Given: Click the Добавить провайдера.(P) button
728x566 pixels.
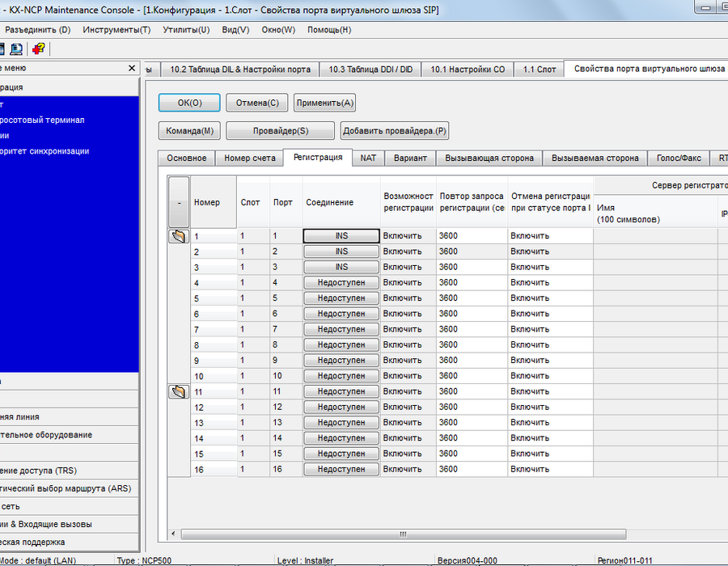Looking at the screenshot, I should click(395, 130).
